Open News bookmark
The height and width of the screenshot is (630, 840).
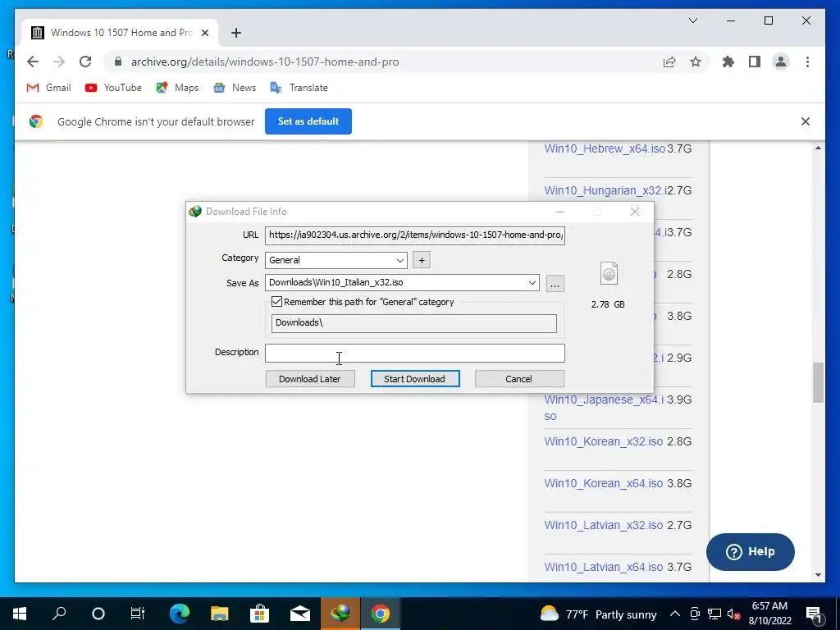pyautogui.click(x=235, y=88)
